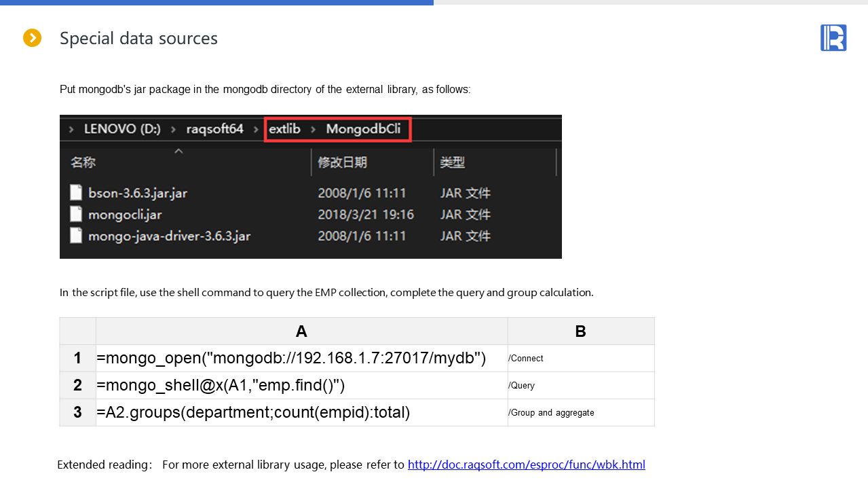This screenshot has width=868, height=489.
Task: Click the Extended reading label
Action: (105, 465)
